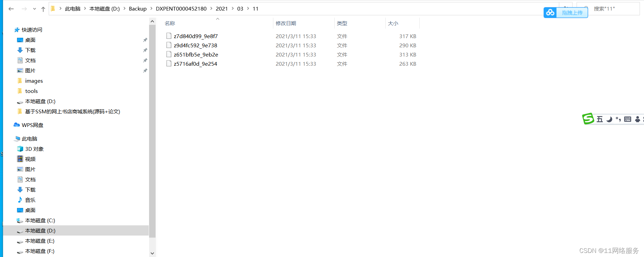Open WPS网盘 in the sidebar

click(x=32, y=125)
